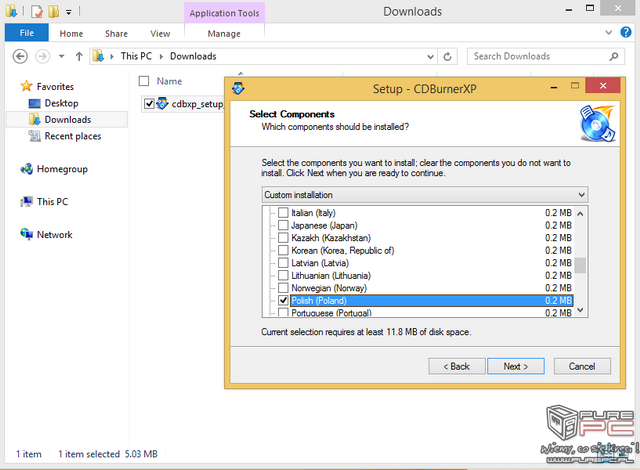Open recent locations dropdown next to Forward arrow

[62, 56]
